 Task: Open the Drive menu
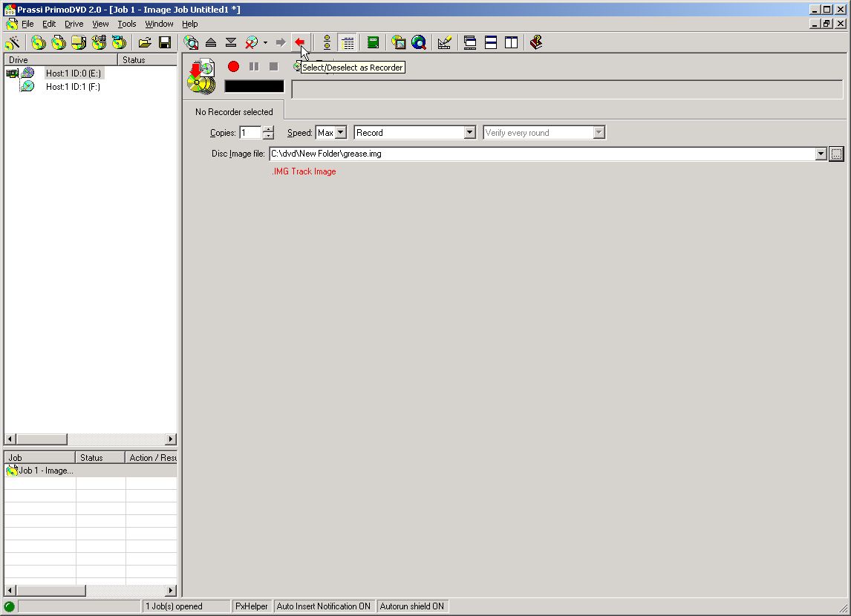(74, 24)
